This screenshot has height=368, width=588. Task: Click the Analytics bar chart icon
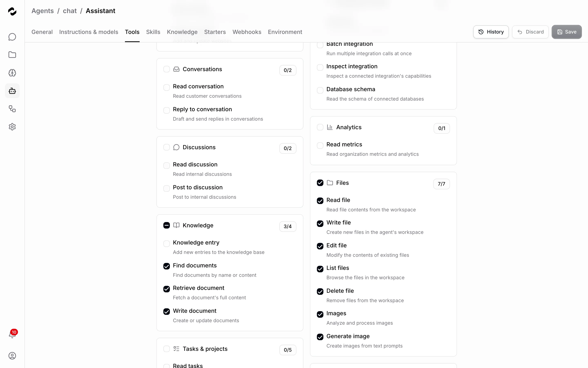(x=330, y=127)
